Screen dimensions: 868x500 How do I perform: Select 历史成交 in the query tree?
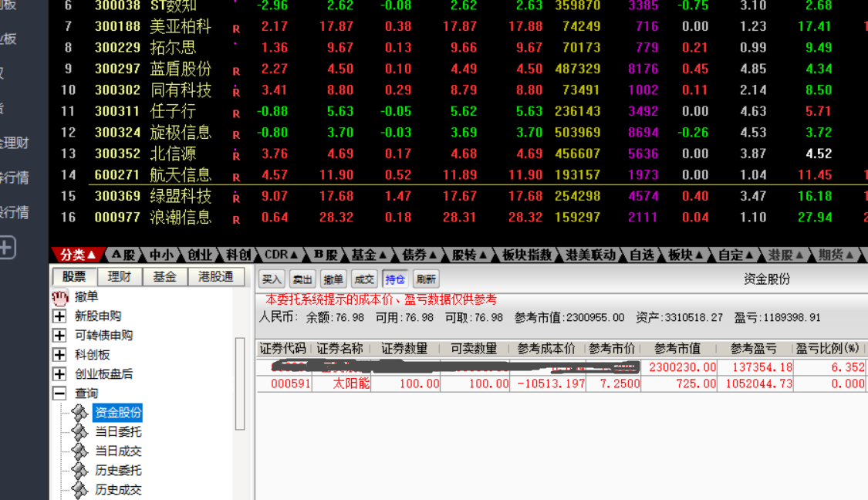pos(118,490)
